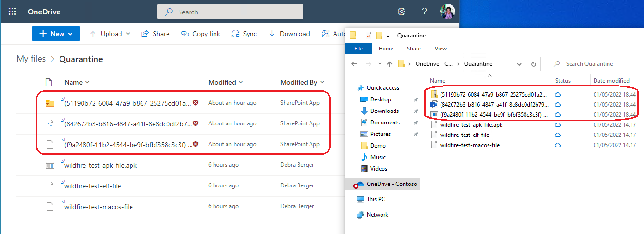Screen dimensions: 644x234
Task: Open wildfire-test-apk-file.apk in OneDrive list
Action: [x=100, y=165]
